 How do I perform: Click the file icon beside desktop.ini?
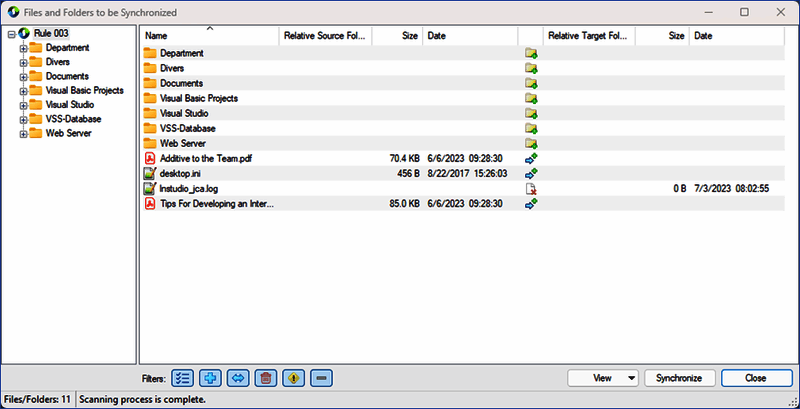(x=149, y=173)
